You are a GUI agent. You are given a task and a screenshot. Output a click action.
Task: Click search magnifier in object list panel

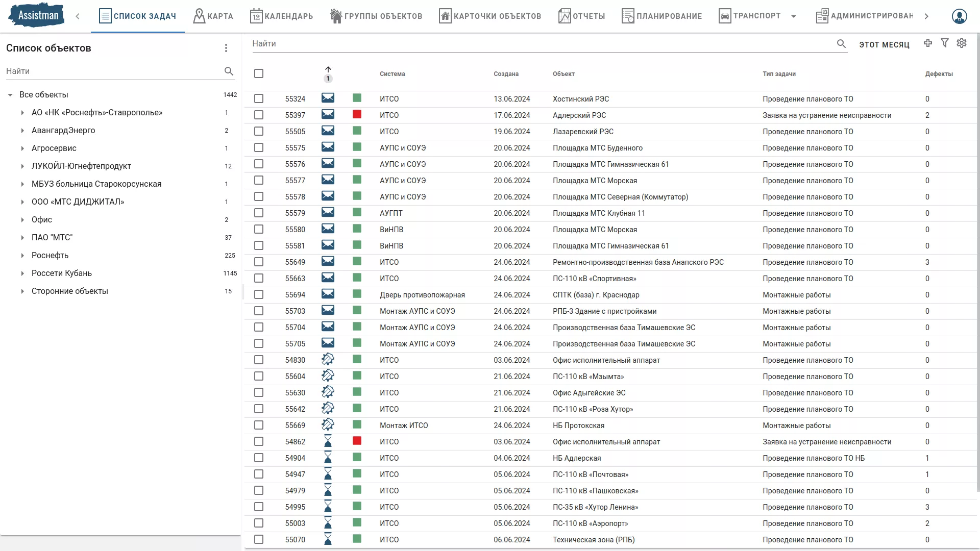229,71
